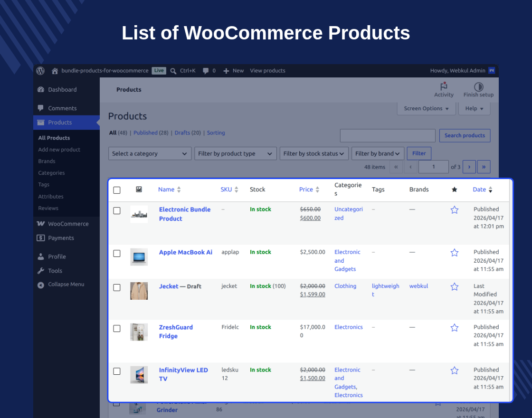This screenshot has width=532, height=418.
Task: Open the Apple MacBook Ai product link
Action: pyautogui.click(x=186, y=252)
